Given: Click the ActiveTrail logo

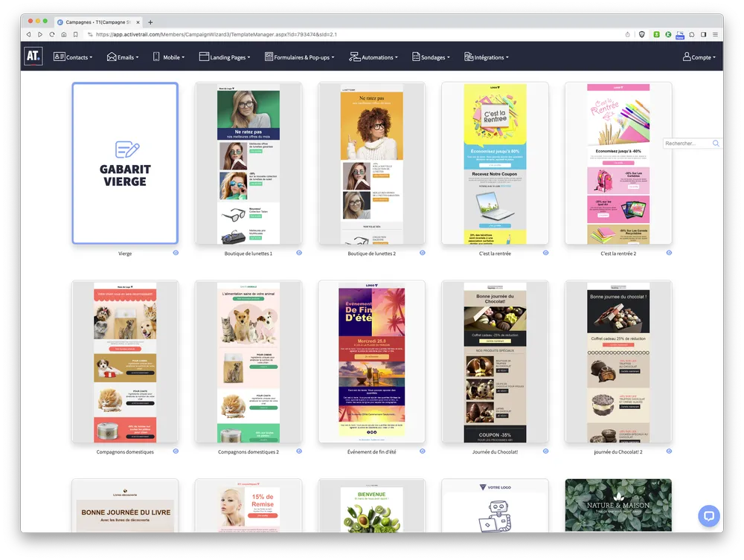Looking at the screenshot, I should click(33, 57).
